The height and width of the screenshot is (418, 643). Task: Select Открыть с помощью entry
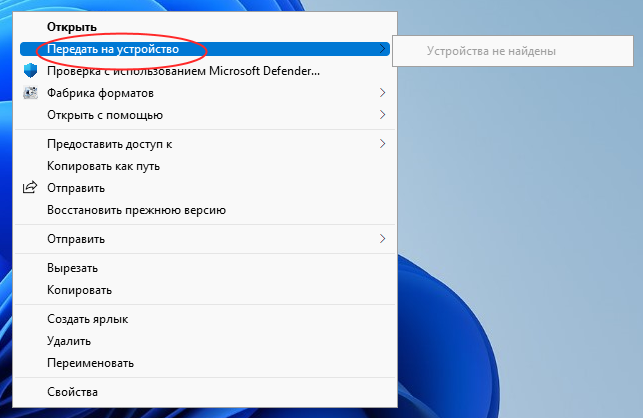pyautogui.click(x=205, y=115)
